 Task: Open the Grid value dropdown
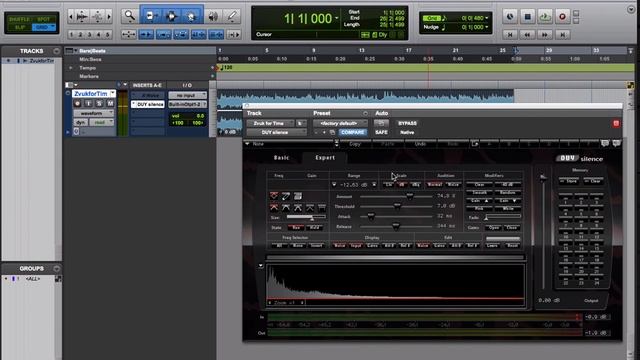[487, 18]
